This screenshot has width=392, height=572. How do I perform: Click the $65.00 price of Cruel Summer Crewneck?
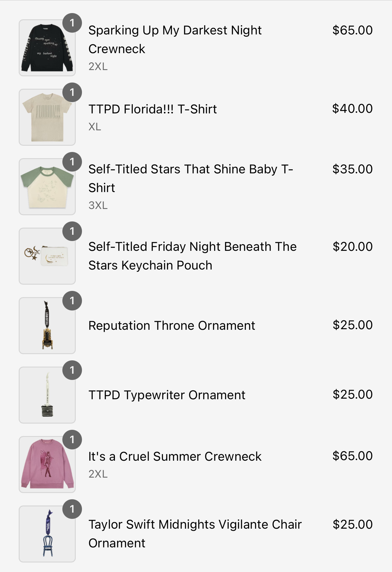[353, 456]
